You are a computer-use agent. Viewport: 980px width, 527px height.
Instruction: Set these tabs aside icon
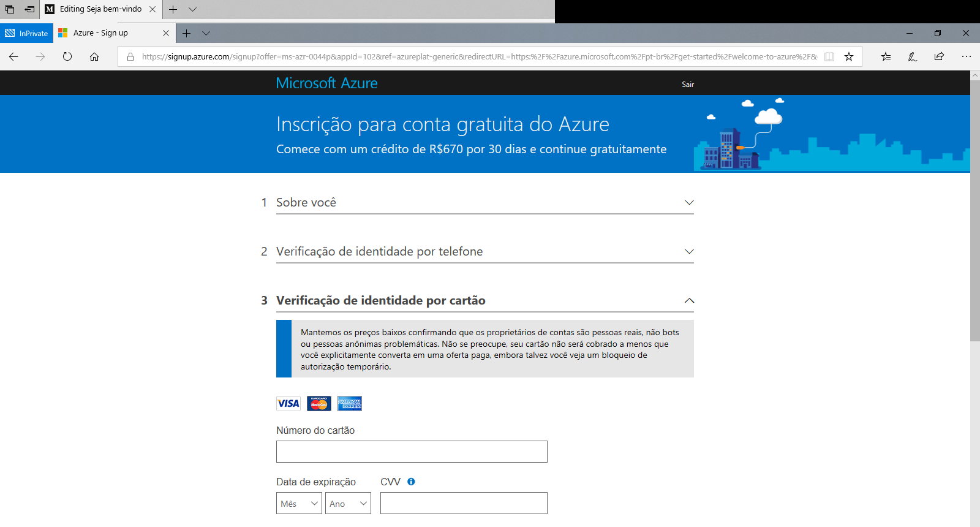[x=29, y=9]
